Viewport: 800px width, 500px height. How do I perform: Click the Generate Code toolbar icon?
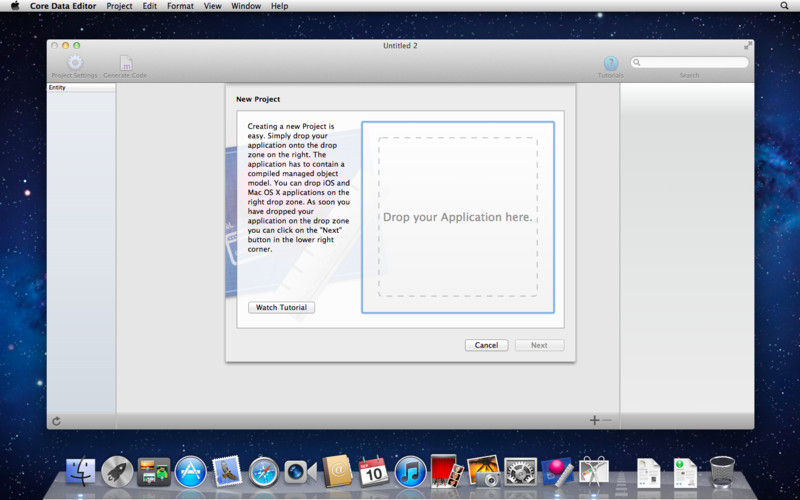tap(126, 63)
